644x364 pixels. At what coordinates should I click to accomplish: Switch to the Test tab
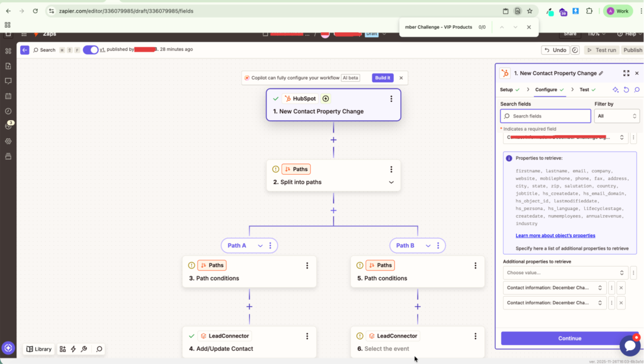point(587,89)
